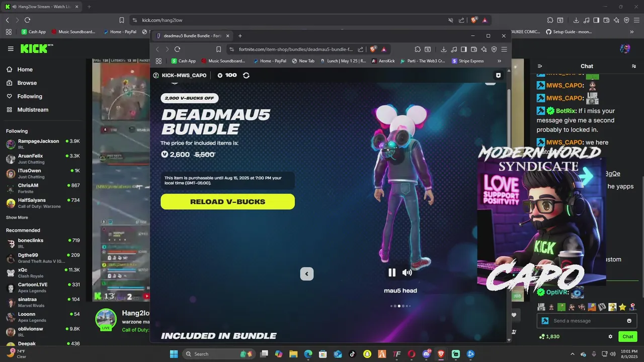Expand hidden bookmarks chevron in Fortnite window
This screenshot has width=644, height=362.
click(x=499, y=61)
